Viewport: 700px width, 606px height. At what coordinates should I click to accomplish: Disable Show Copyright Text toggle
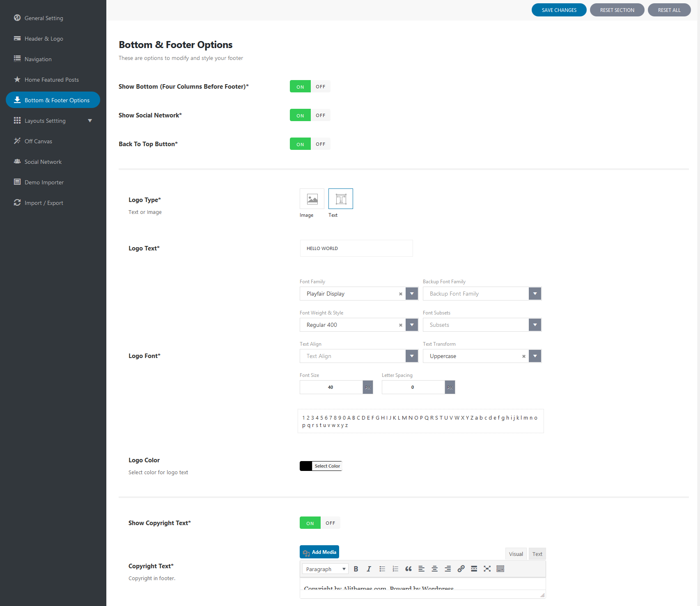330,523
